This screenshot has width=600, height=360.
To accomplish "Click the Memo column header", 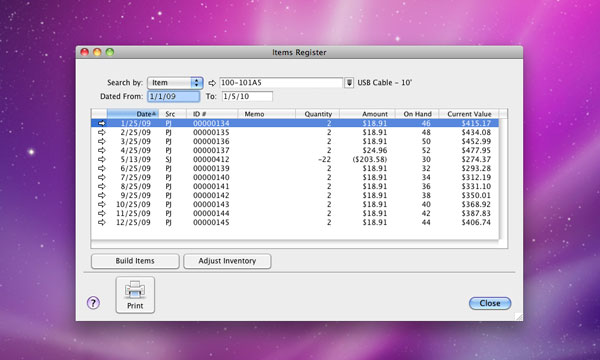I will point(266,114).
